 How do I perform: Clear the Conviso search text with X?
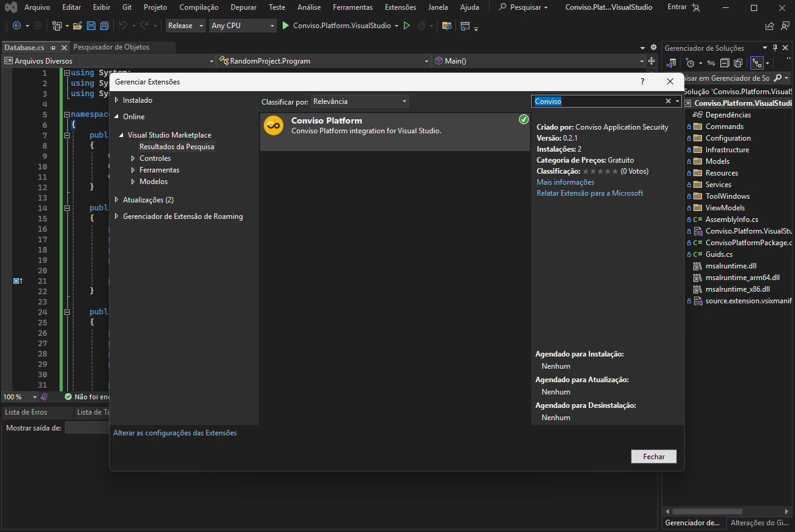[x=668, y=102]
